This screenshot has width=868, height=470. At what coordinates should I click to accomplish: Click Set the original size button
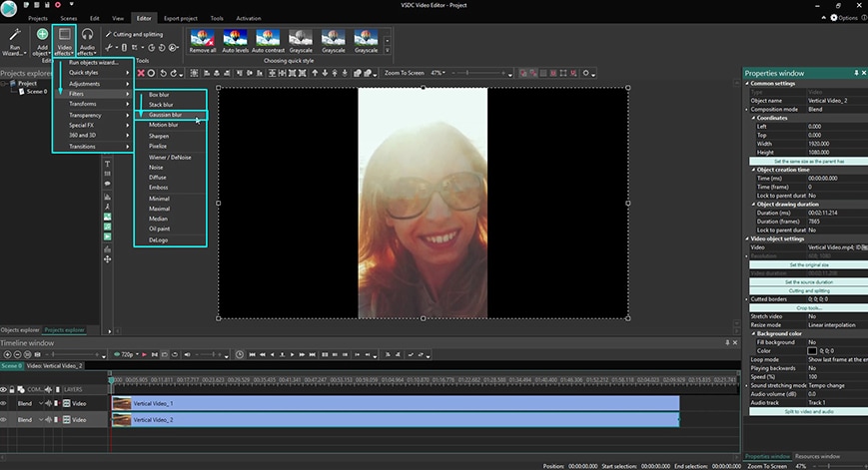[x=808, y=264]
